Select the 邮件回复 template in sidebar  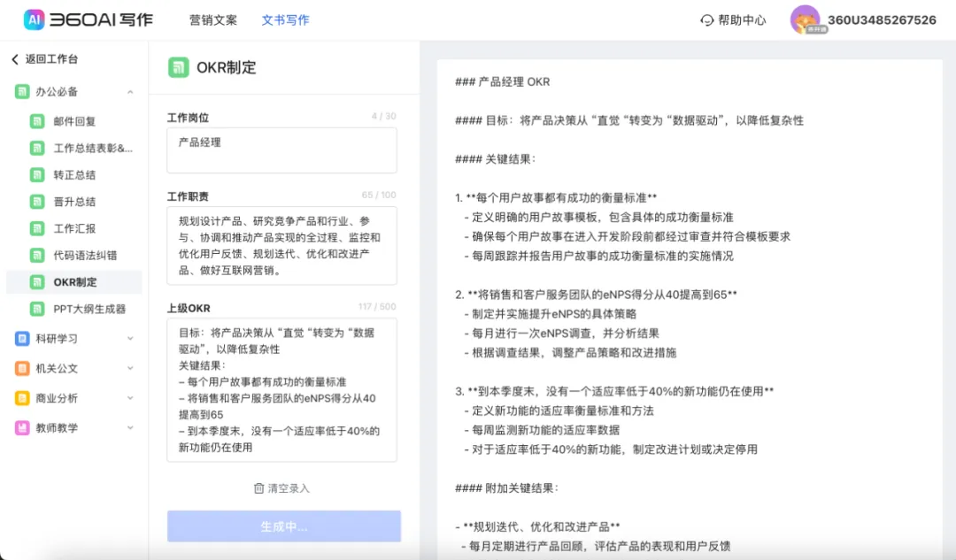tap(73, 121)
